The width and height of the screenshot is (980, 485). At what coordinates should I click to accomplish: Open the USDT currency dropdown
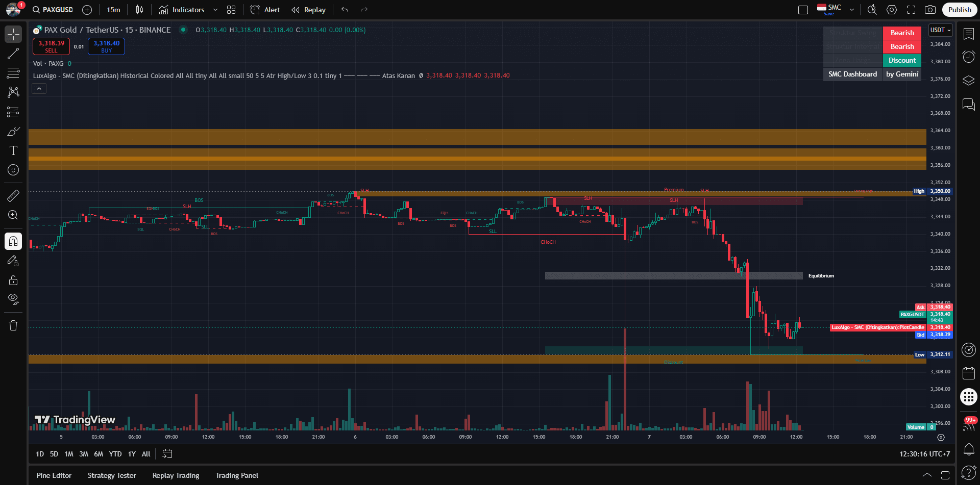pyautogui.click(x=940, y=30)
